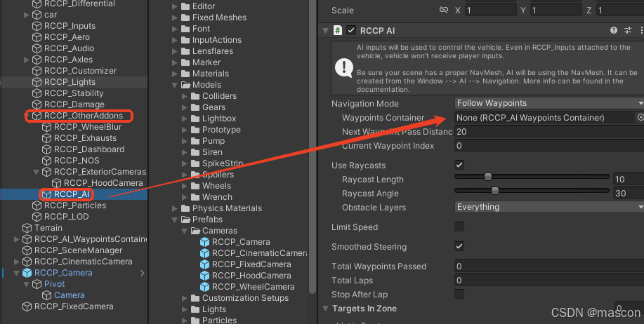Image resolution: width=644 pixels, height=324 pixels.
Task: Click the Current Waypoint Index field
Action: click(549, 145)
